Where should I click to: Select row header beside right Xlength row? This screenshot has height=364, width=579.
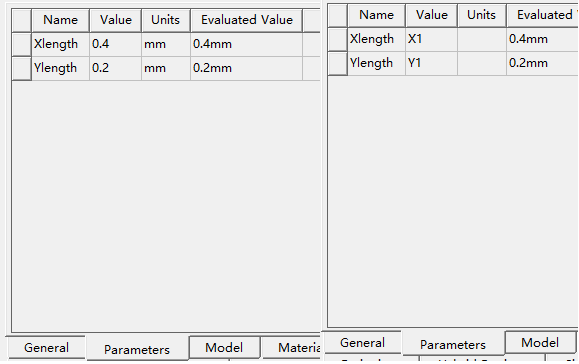[338, 39]
